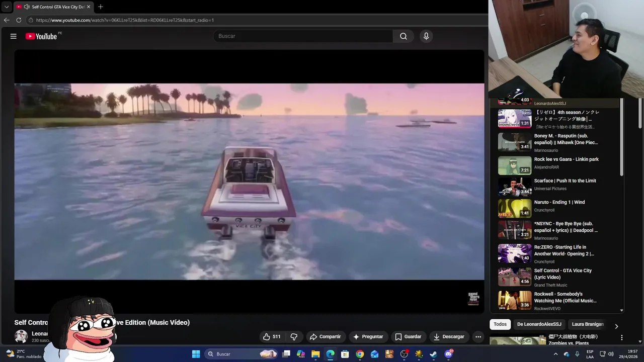This screenshot has width=644, height=362.
Task: Download video with Descargar button
Action: (x=449, y=337)
